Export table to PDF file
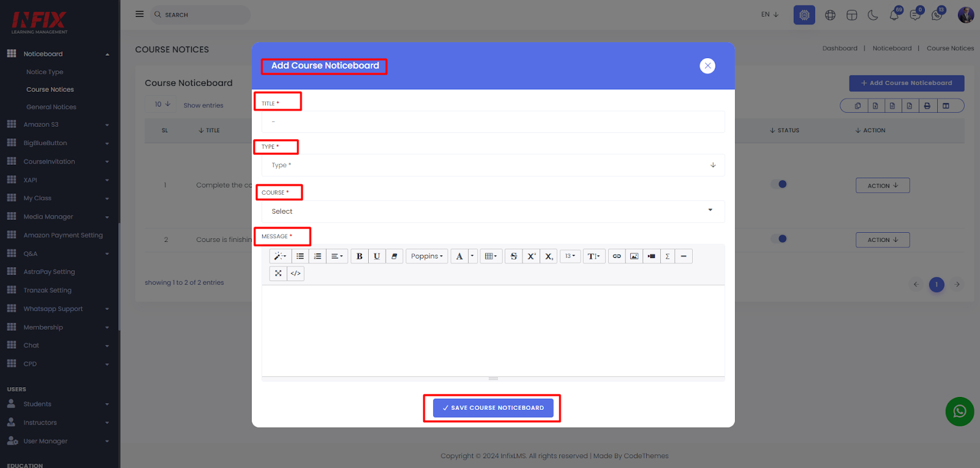Screen dimensions: 980x468 point(910,106)
